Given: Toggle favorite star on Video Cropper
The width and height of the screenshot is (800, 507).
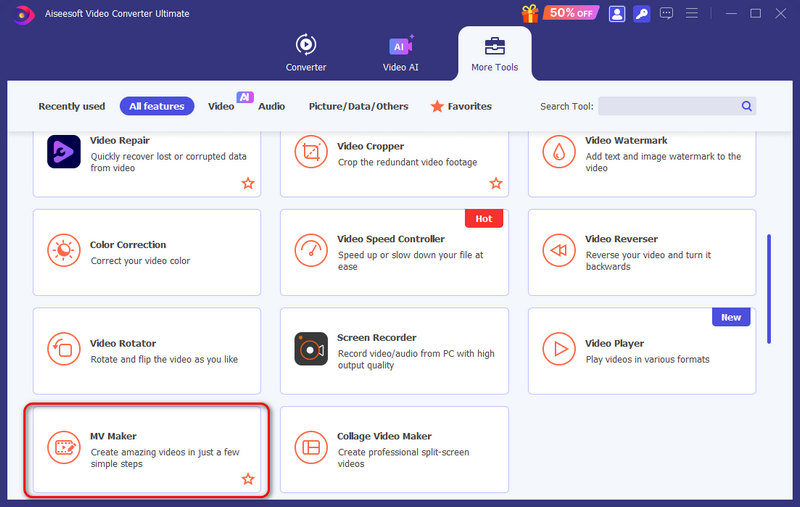Looking at the screenshot, I should 495,184.
